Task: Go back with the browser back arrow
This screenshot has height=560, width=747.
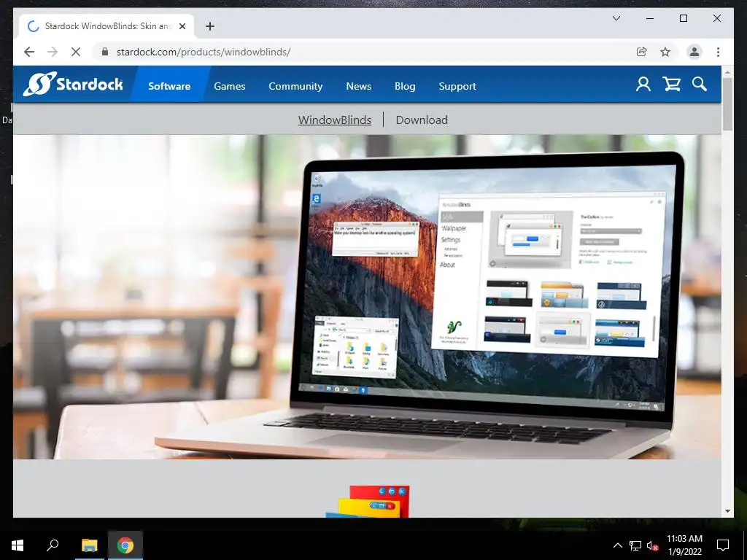Action: click(29, 52)
